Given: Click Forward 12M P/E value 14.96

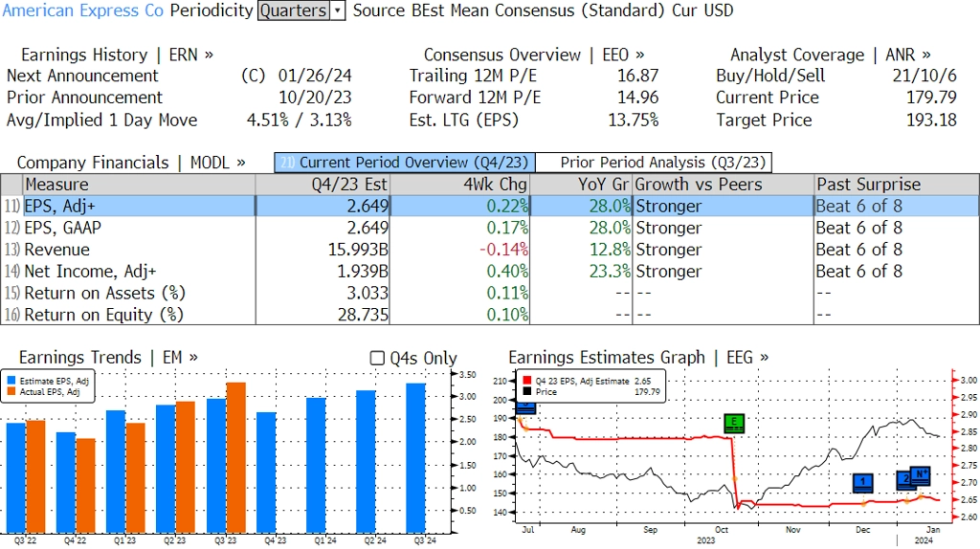Looking at the screenshot, I should tap(638, 98).
